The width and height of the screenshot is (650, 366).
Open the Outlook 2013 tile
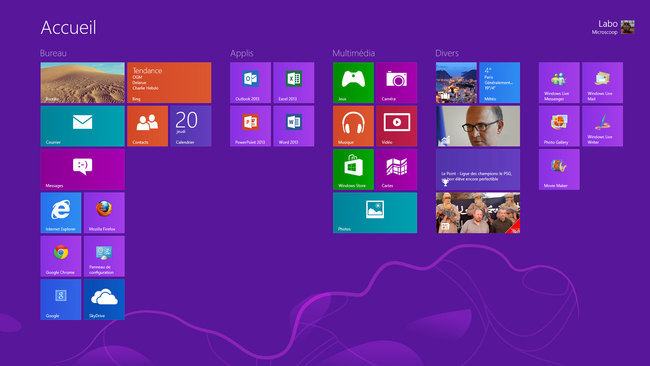tap(250, 82)
